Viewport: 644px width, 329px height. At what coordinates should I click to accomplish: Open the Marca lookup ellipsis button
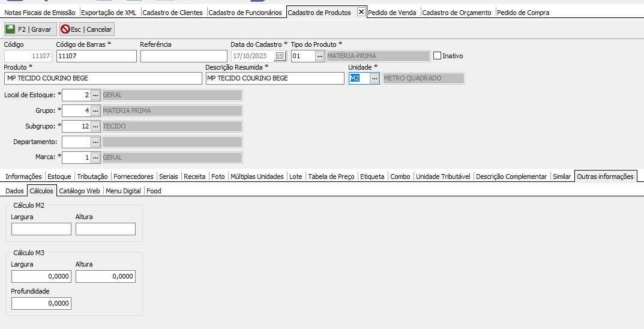pos(95,157)
